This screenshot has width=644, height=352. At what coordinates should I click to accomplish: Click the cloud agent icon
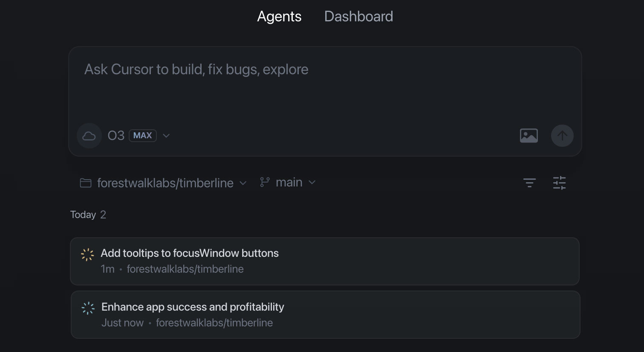coord(89,136)
